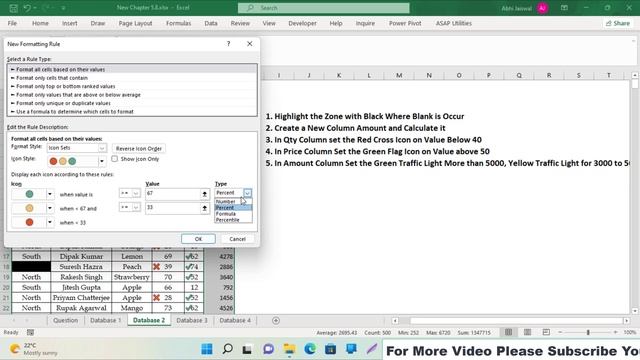Open Microsoft Edge on taskbar
Viewport: 640px width, 360px height.
coord(310,349)
